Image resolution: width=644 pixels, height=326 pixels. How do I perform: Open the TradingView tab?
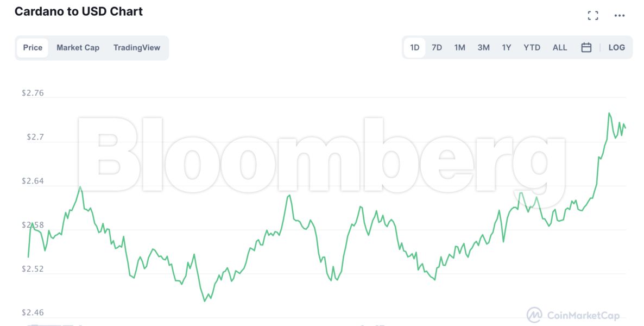pyautogui.click(x=137, y=47)
